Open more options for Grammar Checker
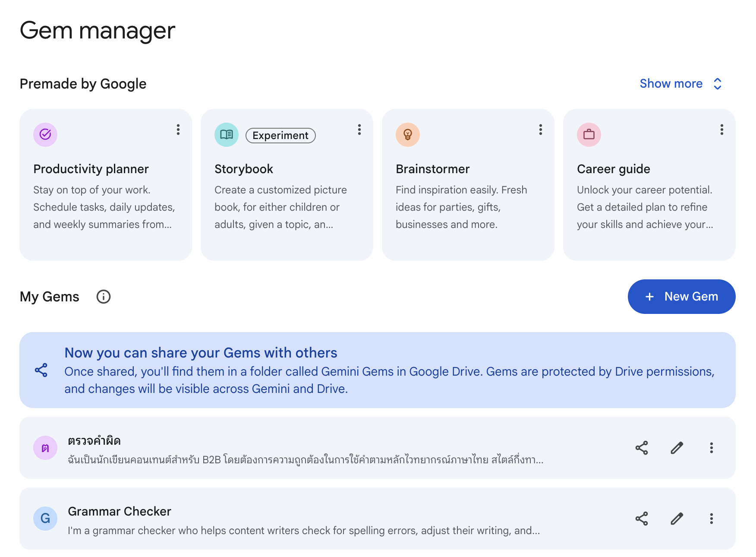Viewport: 756px width, 557px height. 711,519
